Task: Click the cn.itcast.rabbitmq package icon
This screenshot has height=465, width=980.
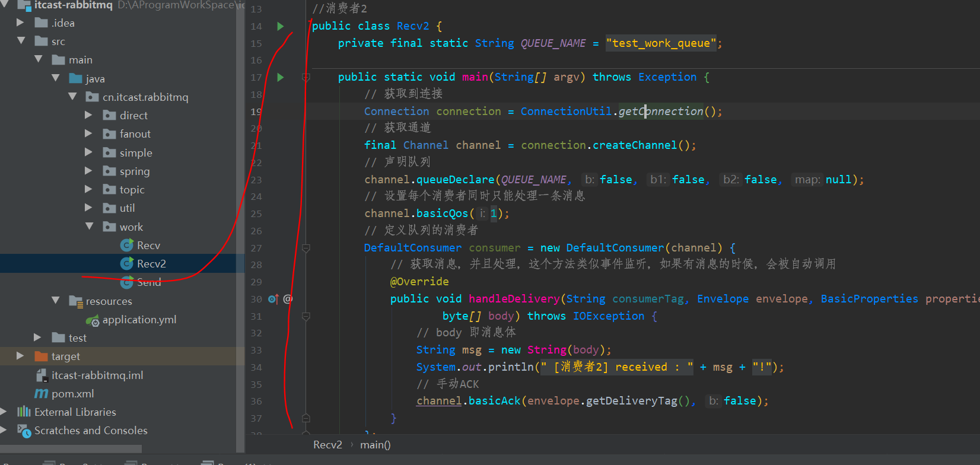Action: pos(93,97)
